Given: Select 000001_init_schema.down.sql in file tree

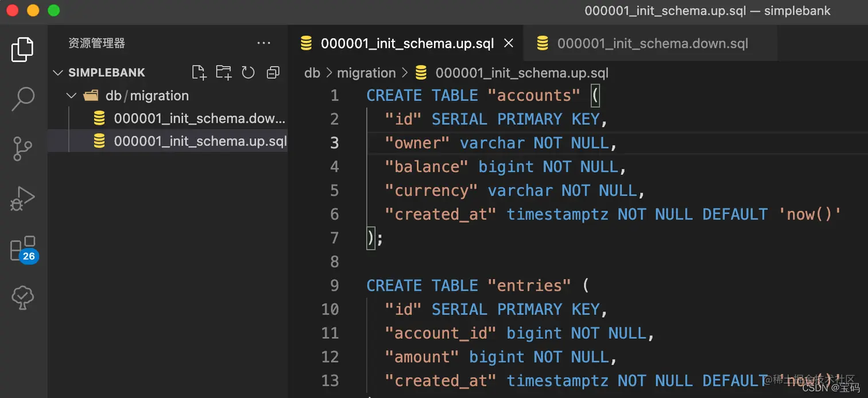Looking at the screenshot, I should pyautogui.click(x=168, y=119).
